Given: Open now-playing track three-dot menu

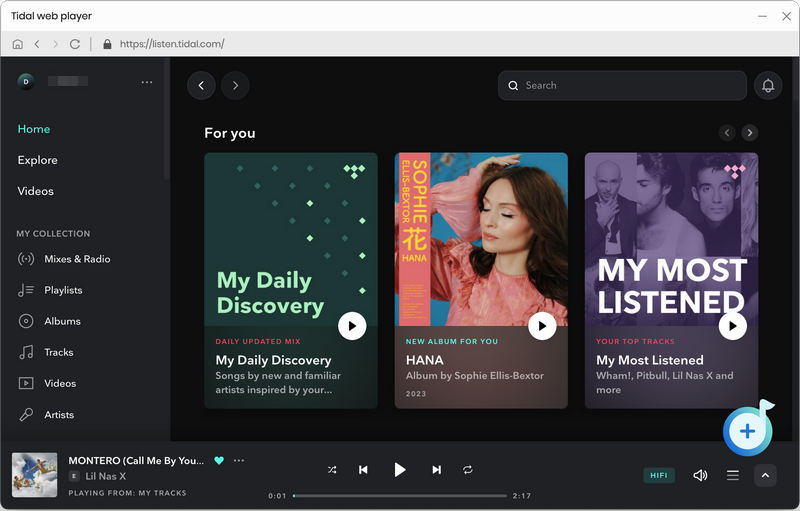Looking at the screenshot, I should [239, 461].
